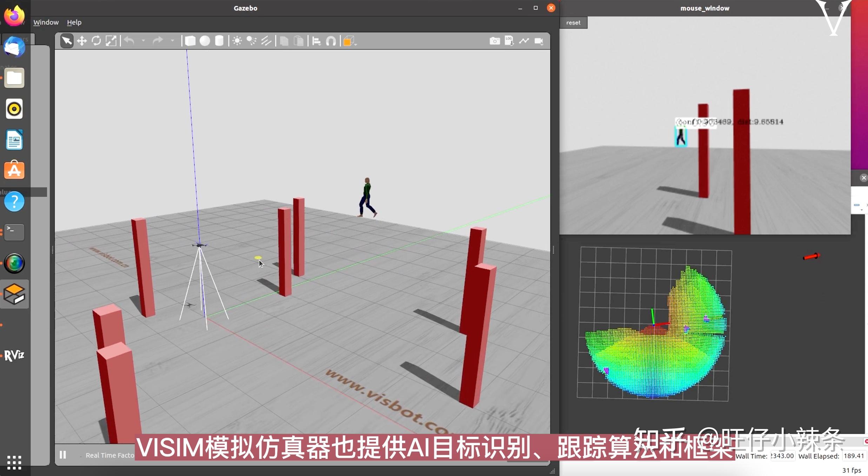Open the Gazebo icon in the dock

click(x=14, y=294)
